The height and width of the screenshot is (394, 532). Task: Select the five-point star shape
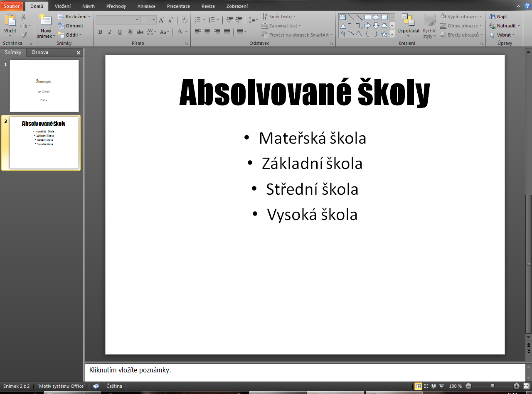[384, 34]
